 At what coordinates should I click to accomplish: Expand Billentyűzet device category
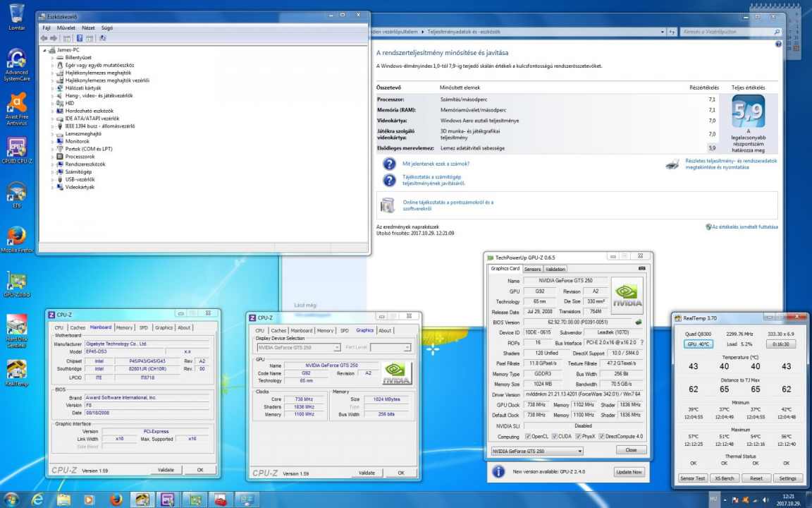(53, 58)
